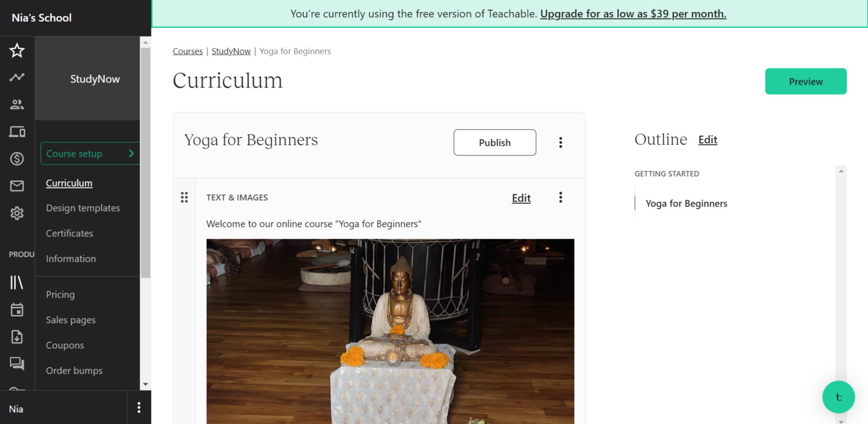868x424 pixels.
Task: Select Pricing in the course menu
Action: (60, 294)
